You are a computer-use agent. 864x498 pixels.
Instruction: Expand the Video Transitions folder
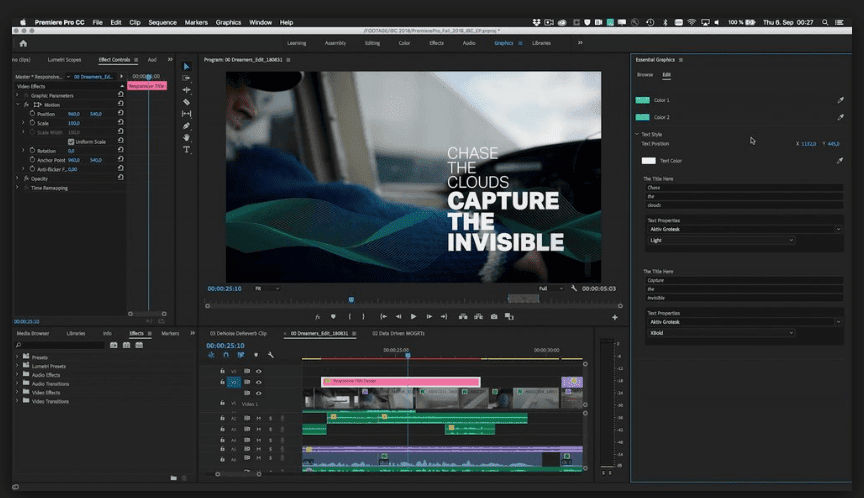(18, 401)
